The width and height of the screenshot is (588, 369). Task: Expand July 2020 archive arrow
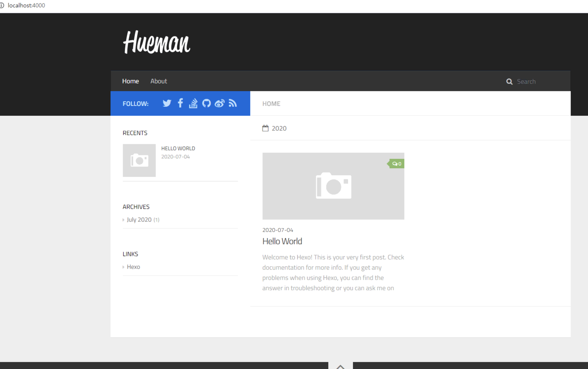[x=123, y=220]
